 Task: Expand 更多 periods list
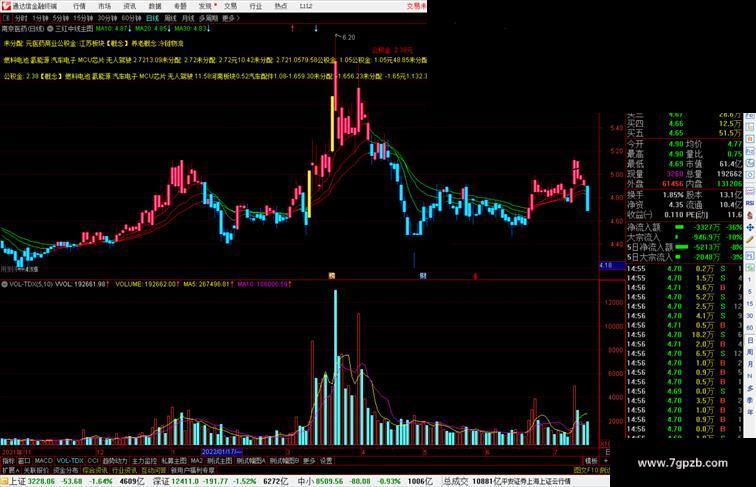(230, 18)
